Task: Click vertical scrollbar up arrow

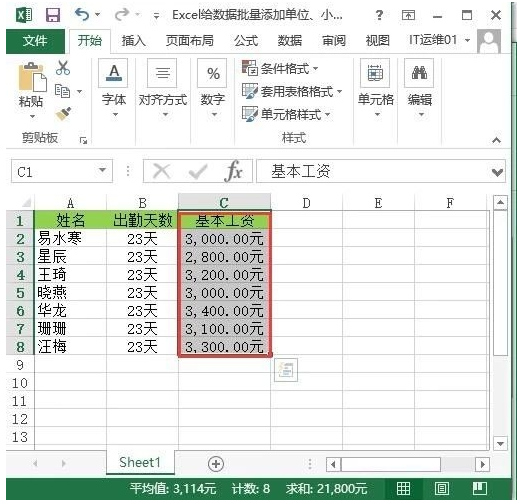Action: 500,202
